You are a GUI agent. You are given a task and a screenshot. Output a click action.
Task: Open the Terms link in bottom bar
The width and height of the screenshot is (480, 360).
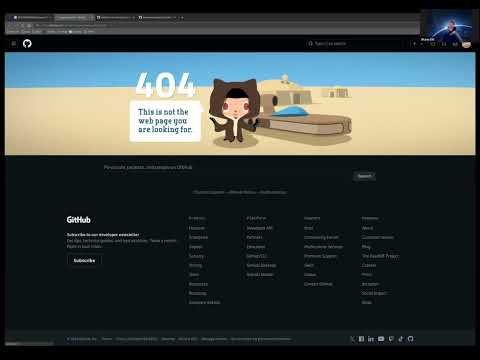pos(107,339)
